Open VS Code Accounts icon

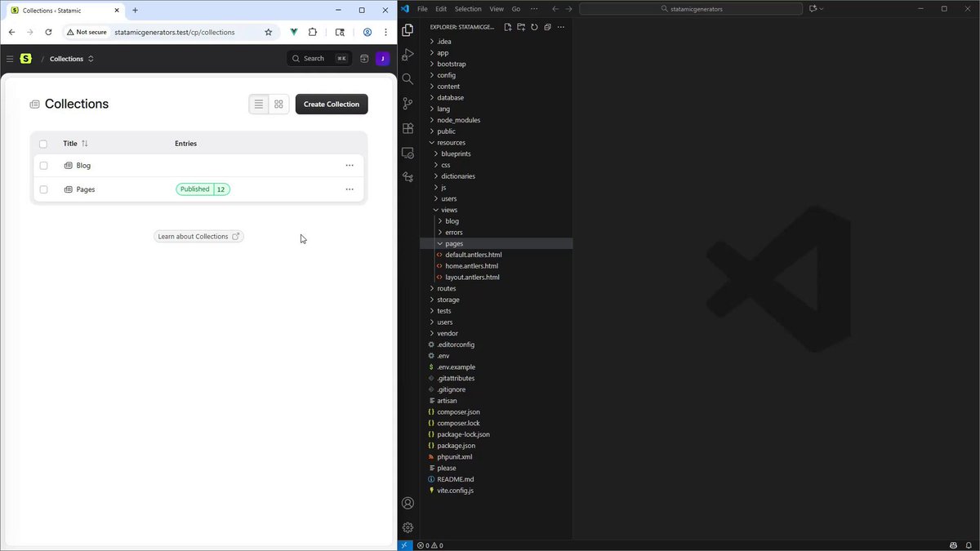coord(408,503)
